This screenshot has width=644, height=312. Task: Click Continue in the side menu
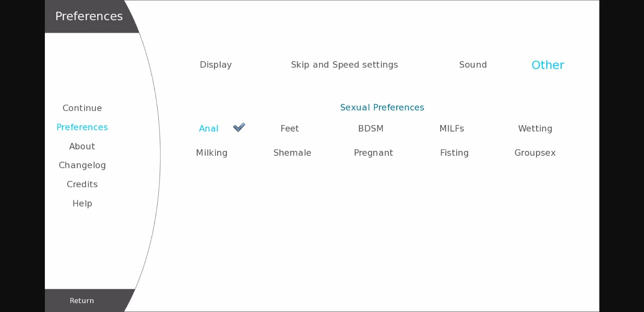coord(82,108)
